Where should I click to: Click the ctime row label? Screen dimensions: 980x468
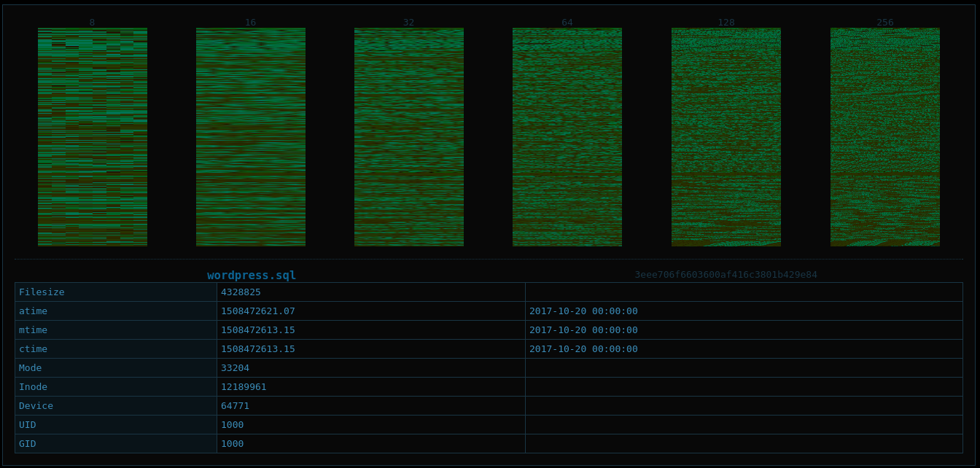[x=33, y=349]
